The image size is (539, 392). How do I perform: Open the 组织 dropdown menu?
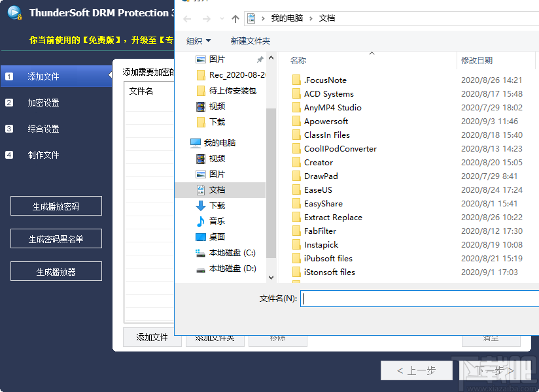coord(198,41)
